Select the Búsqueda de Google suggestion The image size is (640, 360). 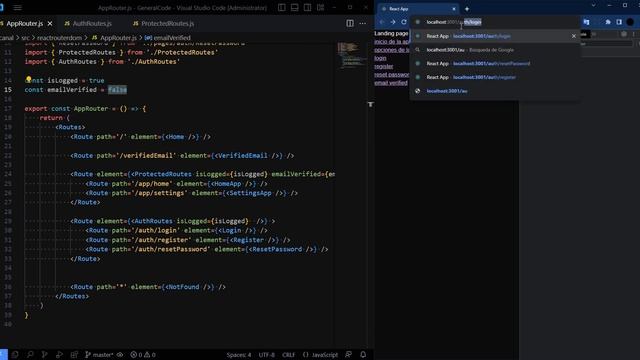495,50
